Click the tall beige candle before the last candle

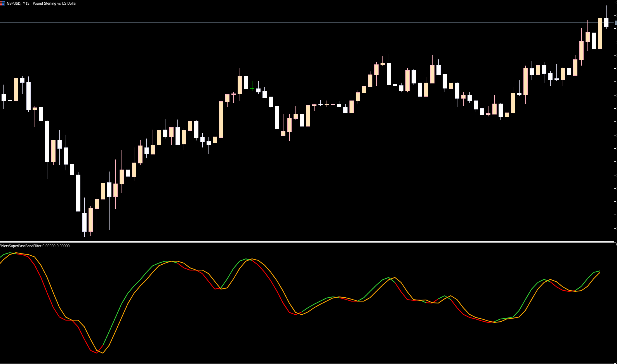pyautogui.click(x=600, y=33)
